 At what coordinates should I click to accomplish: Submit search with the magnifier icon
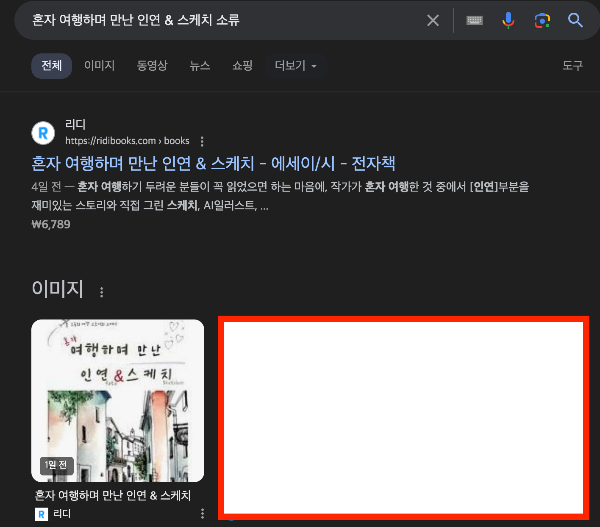click(575, 20)
